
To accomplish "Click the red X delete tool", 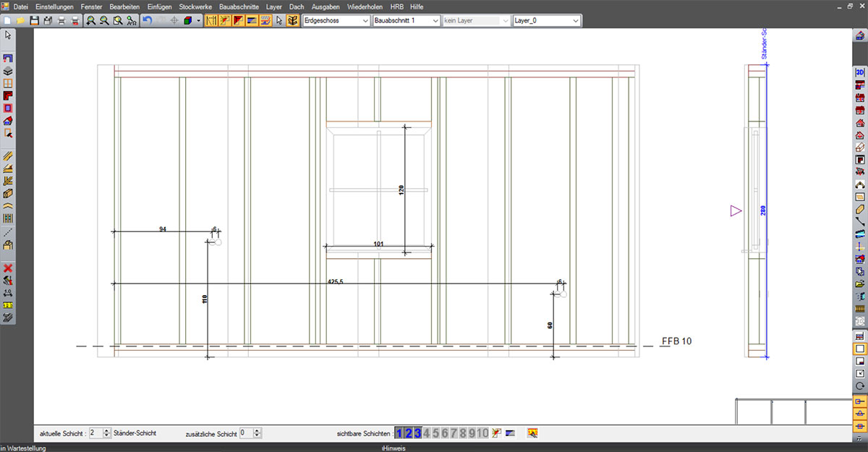I will (8, 268).
